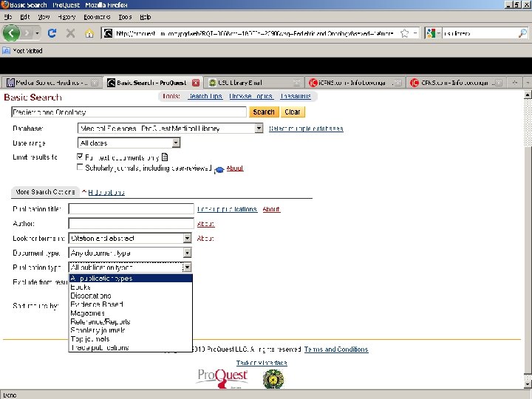Image resolution: width=532 pixels, height=399 pixels.
Task: Click the green university seal logo
Action: pyautogui.click(x=273, y=378)
